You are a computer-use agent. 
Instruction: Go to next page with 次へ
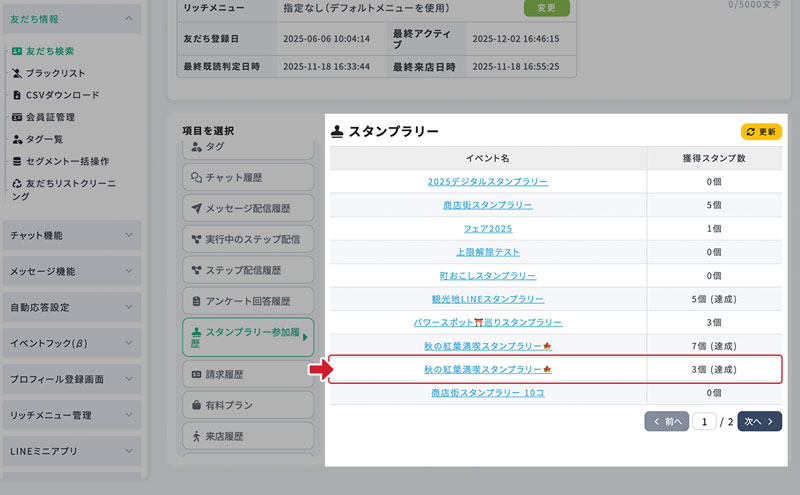click(x=759, y=422)
